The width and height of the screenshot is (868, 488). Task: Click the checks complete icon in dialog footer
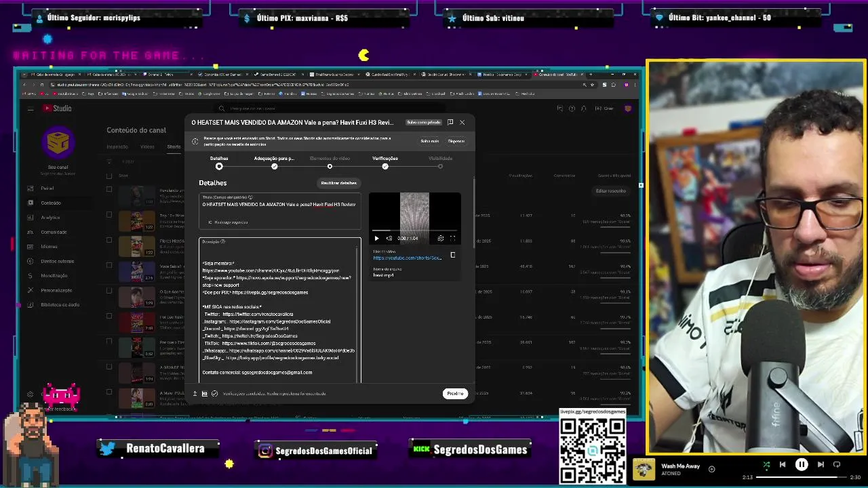[214, 394]
